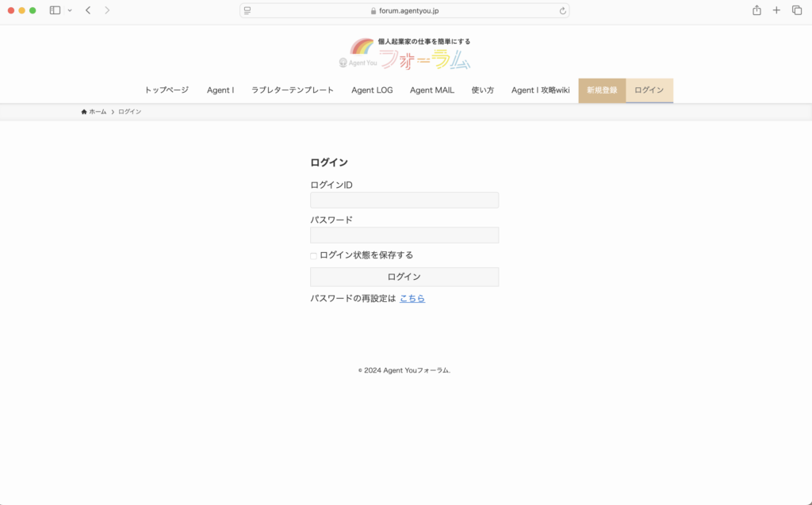Image resolution: width=812 pixels, height=505 pixels.
Task: Click the ホーム breadcrumb link
Action: coord(97,112)
